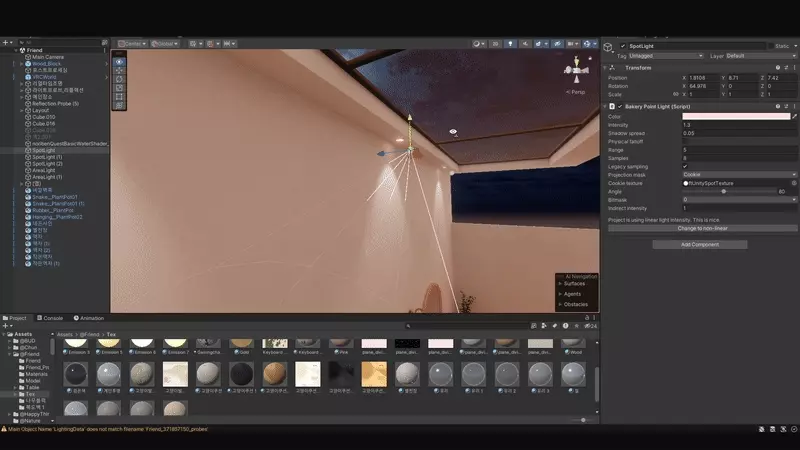The width and height of the screenshot is (800, 450).
Task: Select the View hand tool in scene overlay
Action: [119, 62]
